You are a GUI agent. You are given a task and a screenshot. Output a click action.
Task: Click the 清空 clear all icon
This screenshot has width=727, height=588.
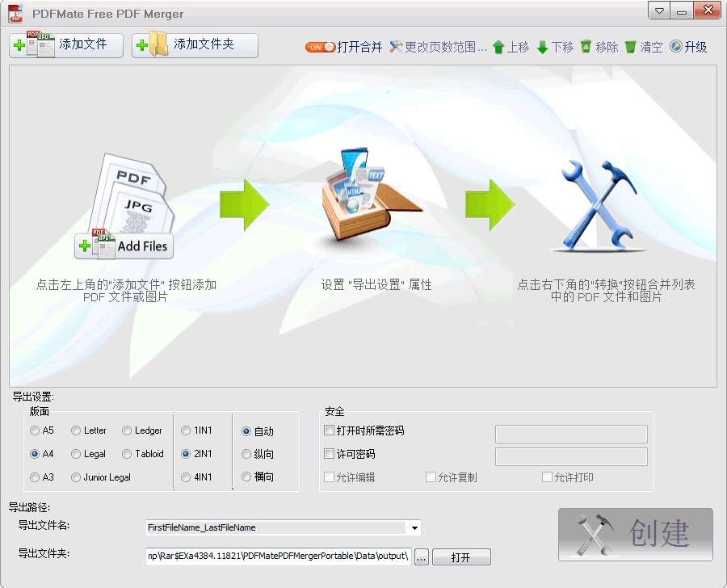(x=630, y=46)
